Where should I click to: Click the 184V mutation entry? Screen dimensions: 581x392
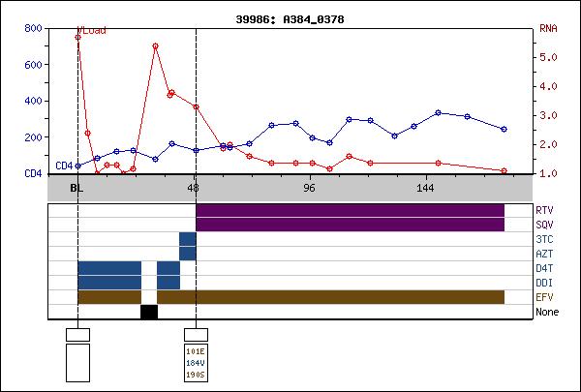point(195,363)
